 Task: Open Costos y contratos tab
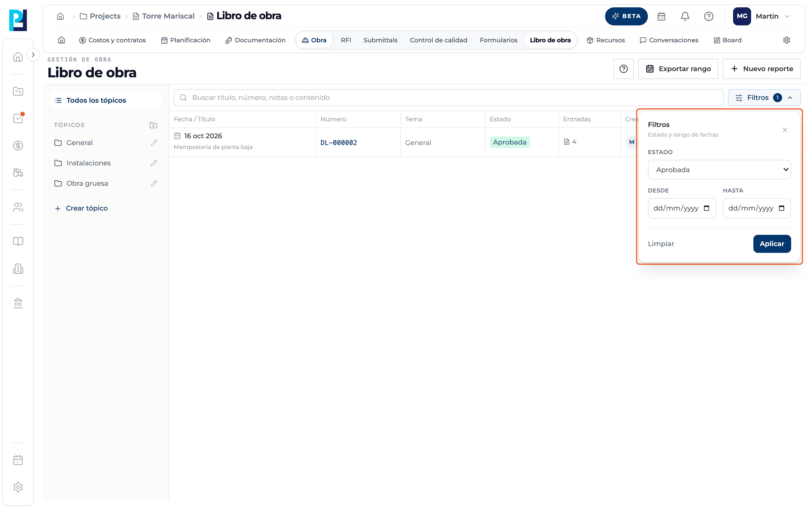tap(112, 40)
